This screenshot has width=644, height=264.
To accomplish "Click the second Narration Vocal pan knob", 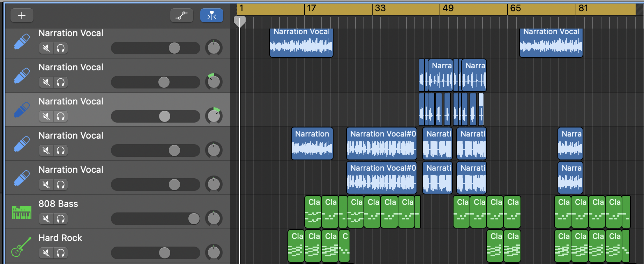I will click(214, 82).
